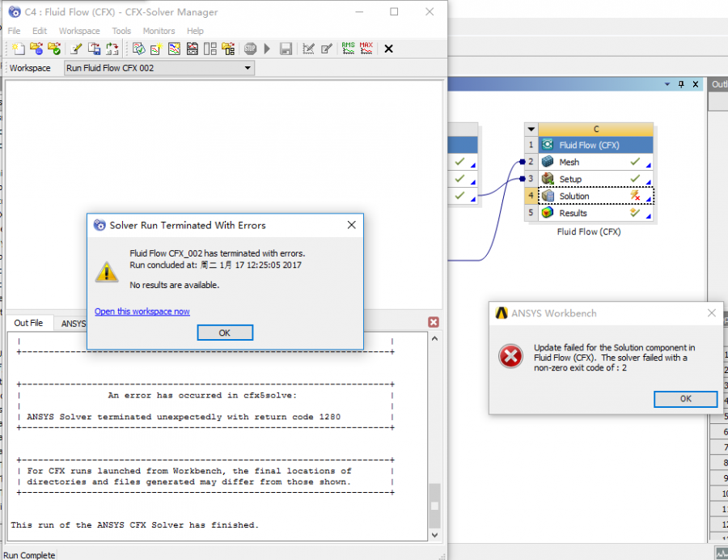Open the File menu
The width and height of the screenshot is (728, 560).
tap(14, 31)
